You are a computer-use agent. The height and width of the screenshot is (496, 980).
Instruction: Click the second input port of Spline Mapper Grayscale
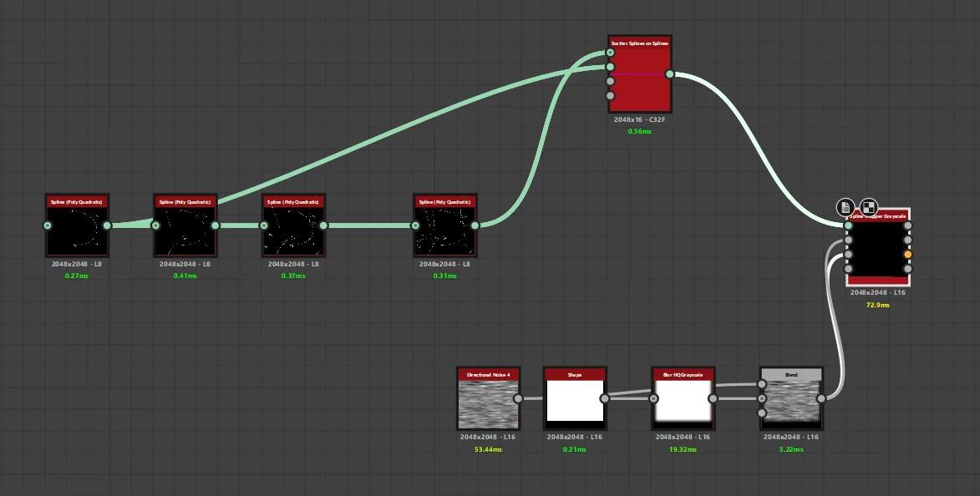tap(848, 240)
